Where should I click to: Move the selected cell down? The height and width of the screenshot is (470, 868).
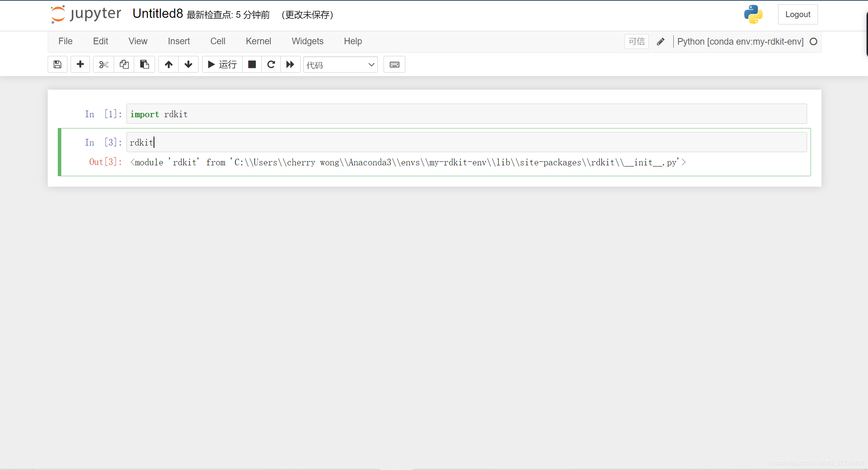[x=188, y=64]
